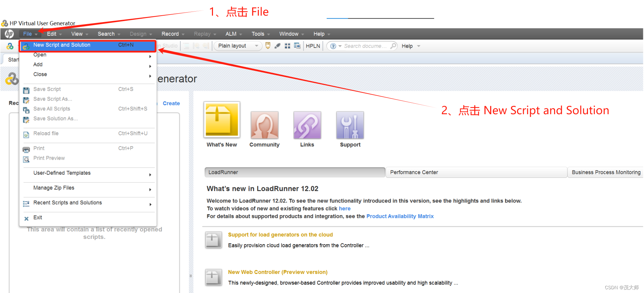Open New Web Controller (Preview version) link

coord(278,272)
